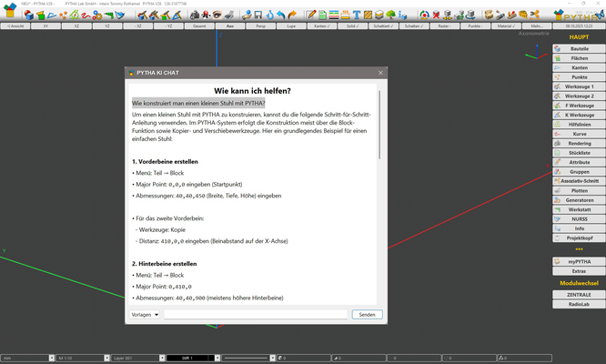This screenshot has height=364, width=606.
Task: Close the PYTHA KI CHAT dialog
Action: tap(380, 73)
